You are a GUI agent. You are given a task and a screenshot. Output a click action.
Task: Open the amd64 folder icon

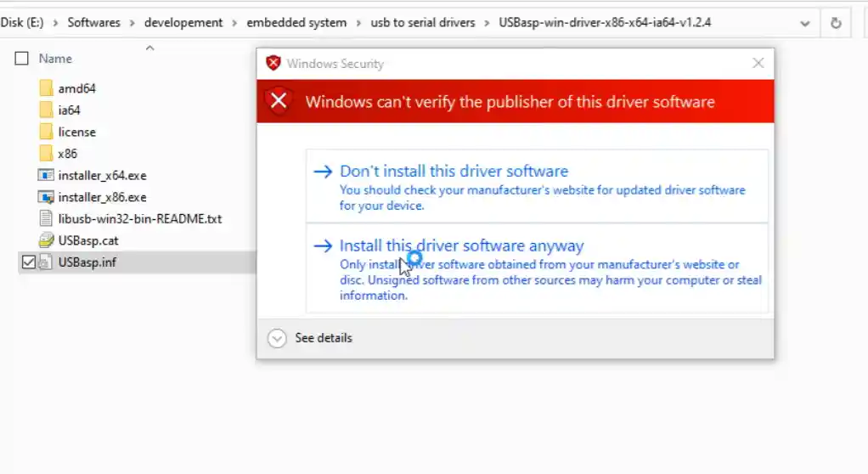point(47,88)
